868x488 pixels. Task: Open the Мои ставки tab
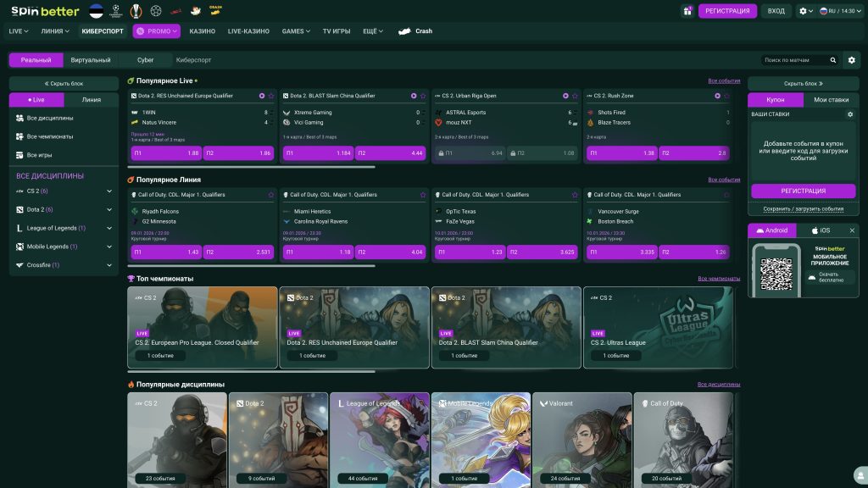(831, 99)
